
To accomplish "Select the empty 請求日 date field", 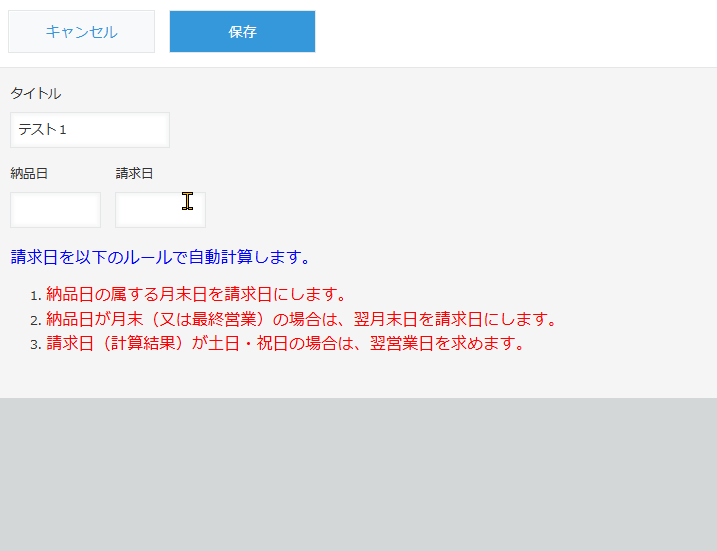I will click(x=160, y=210).
